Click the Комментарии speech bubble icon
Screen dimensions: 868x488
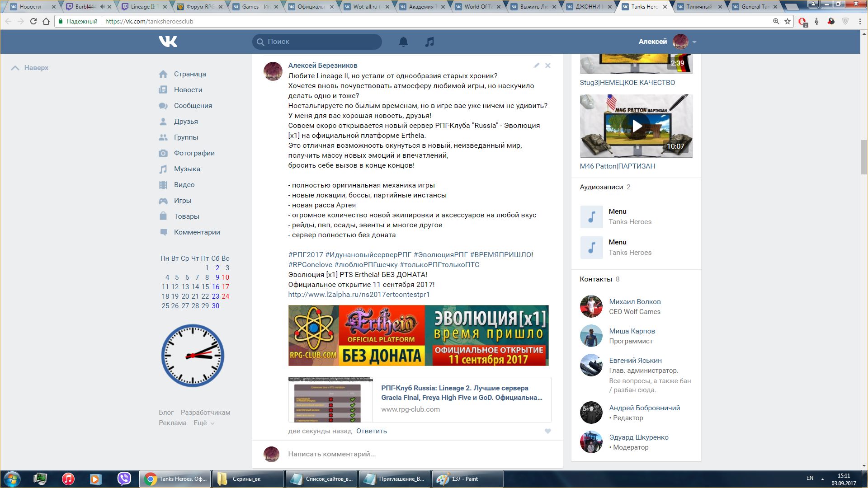[x=163, y=232]
